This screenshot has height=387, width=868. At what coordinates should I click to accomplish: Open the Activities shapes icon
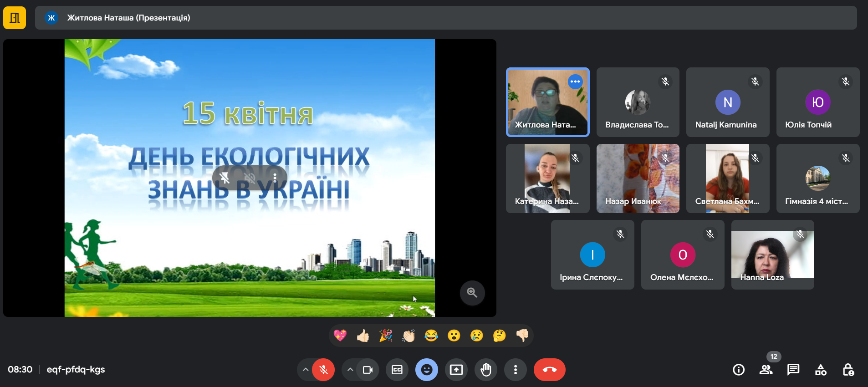pos(820,370)
